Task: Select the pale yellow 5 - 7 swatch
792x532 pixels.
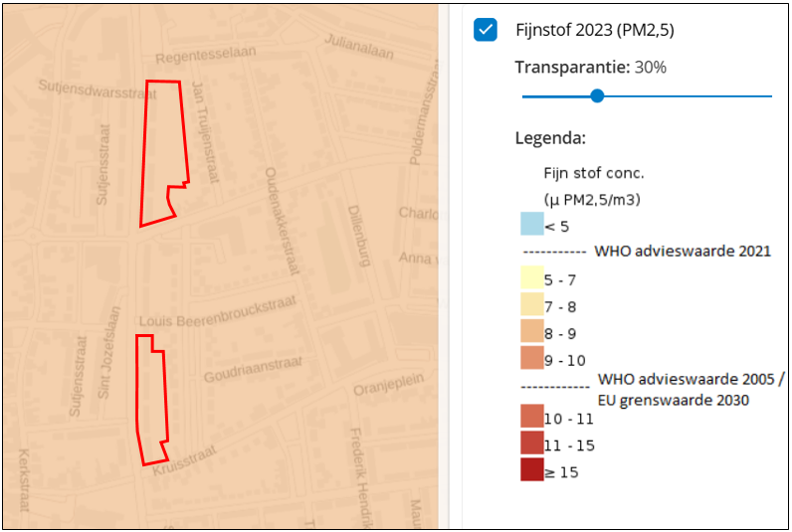Action: pyautogui.click(x=531, y=279)
